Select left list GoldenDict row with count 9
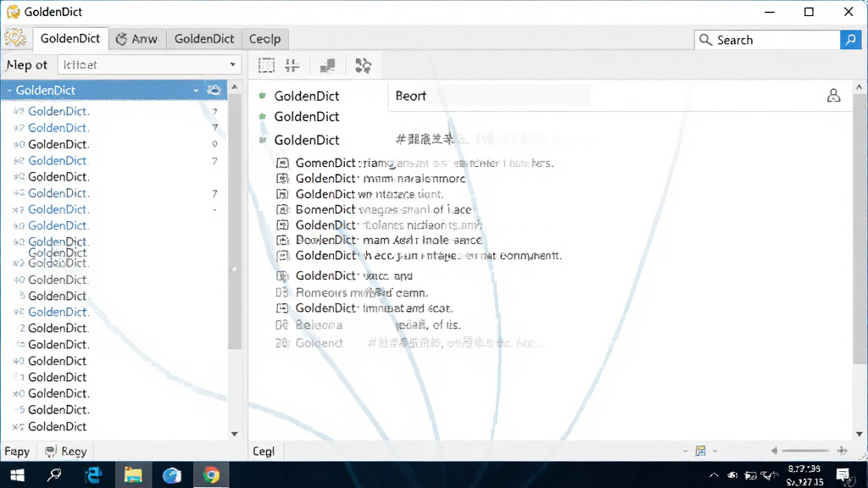The image size is (868, 488). tap(114, 144)
